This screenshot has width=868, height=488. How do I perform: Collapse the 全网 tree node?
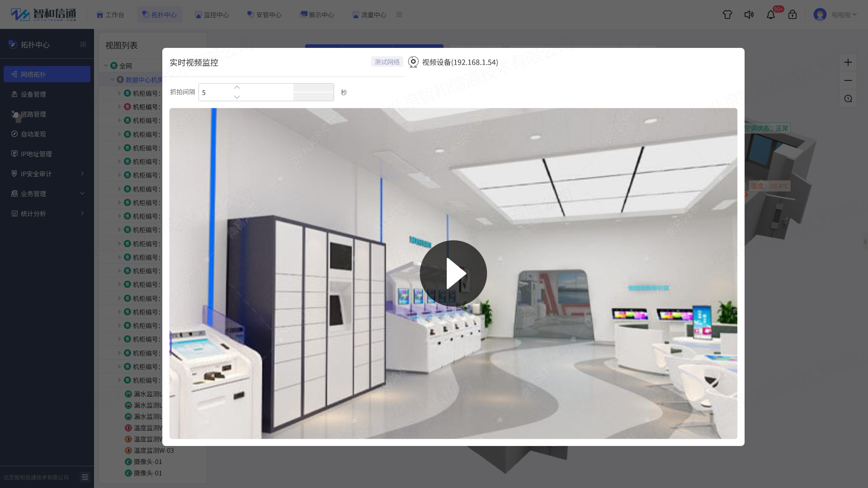(x=106, y=66)
